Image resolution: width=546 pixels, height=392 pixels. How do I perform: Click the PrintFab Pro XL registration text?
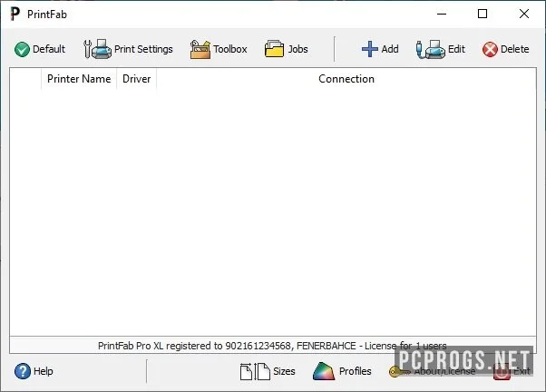pos(272,346)
